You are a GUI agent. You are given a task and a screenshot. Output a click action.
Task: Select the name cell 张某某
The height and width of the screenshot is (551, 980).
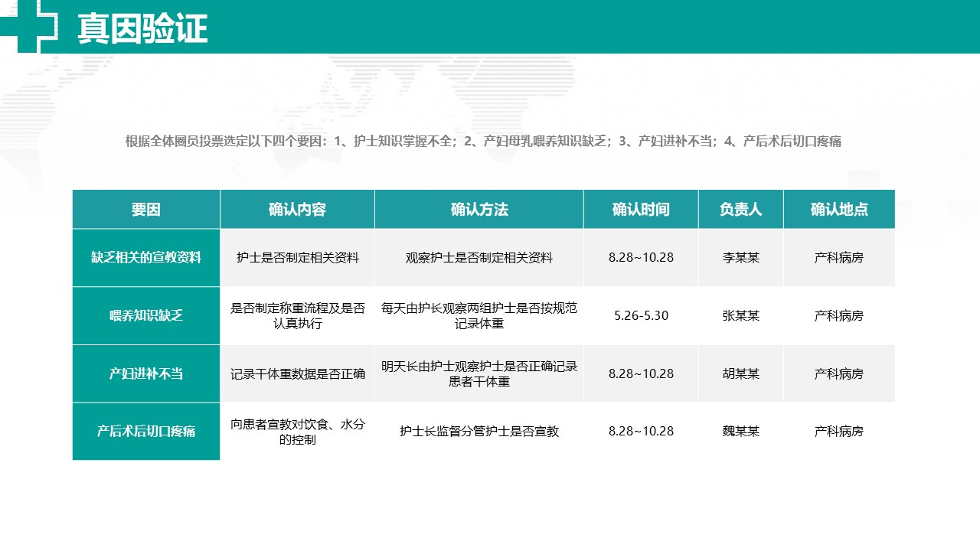[x=740, y=315]
